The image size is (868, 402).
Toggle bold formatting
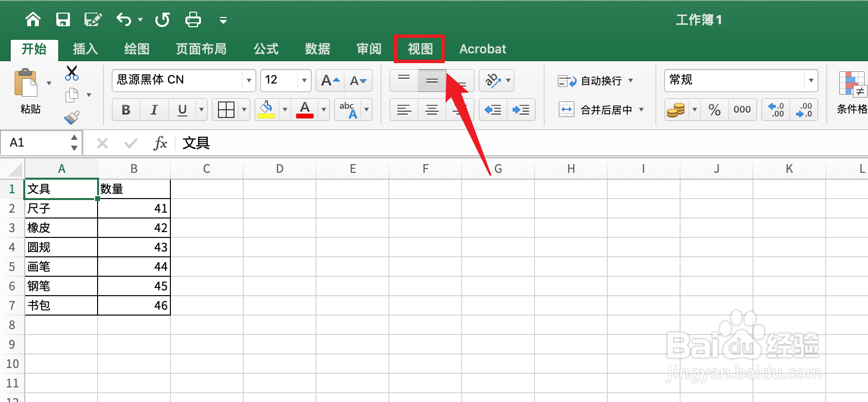point(126,110)
